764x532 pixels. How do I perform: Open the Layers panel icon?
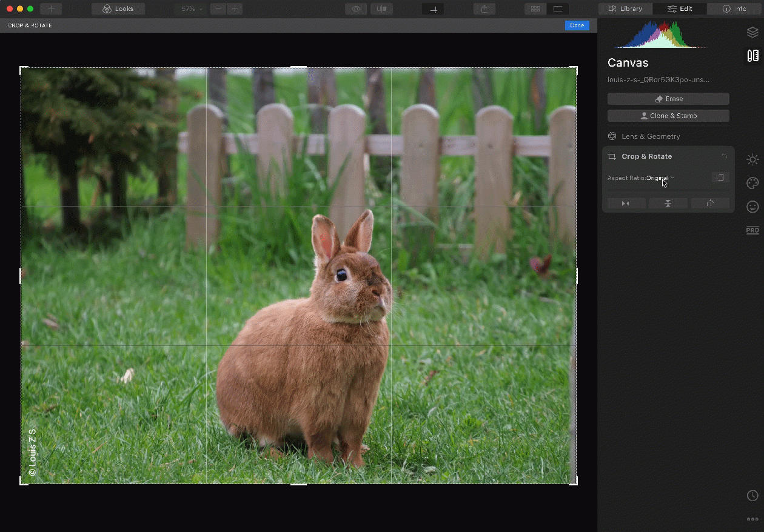pyautogui.click(x=752, y=33)
